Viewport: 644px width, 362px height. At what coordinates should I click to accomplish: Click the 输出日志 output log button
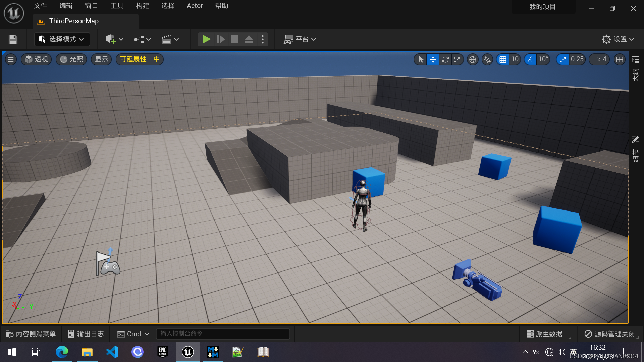pyautogui.click(x=86, y=334)
